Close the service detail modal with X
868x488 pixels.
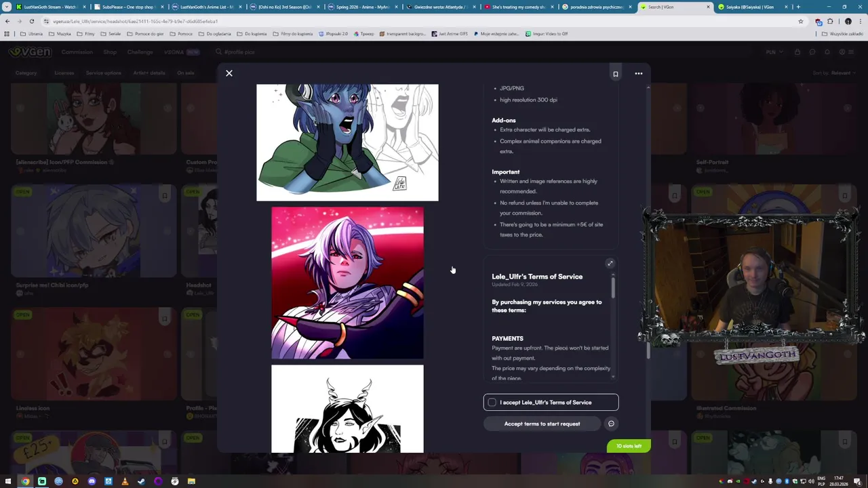point(229,73)
